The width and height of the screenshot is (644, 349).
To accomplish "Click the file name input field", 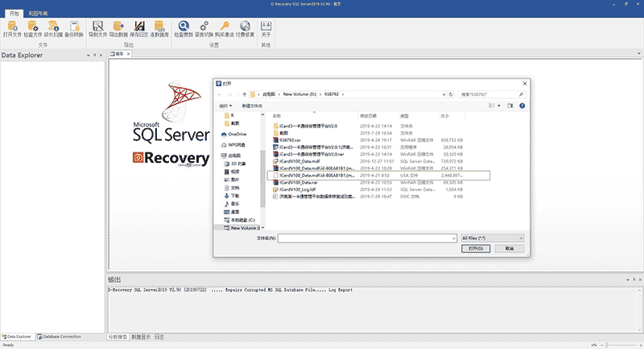I will click(365, 239).
